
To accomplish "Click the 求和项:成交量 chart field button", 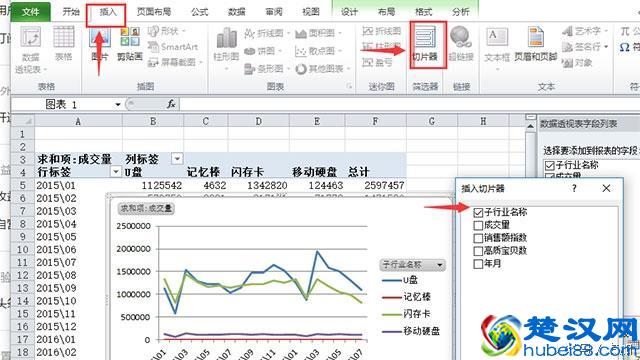I will coord(146,209).
